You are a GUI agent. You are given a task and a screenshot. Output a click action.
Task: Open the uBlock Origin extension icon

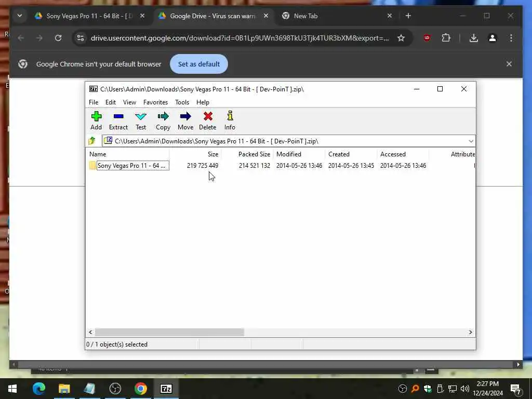coord(427,38)
